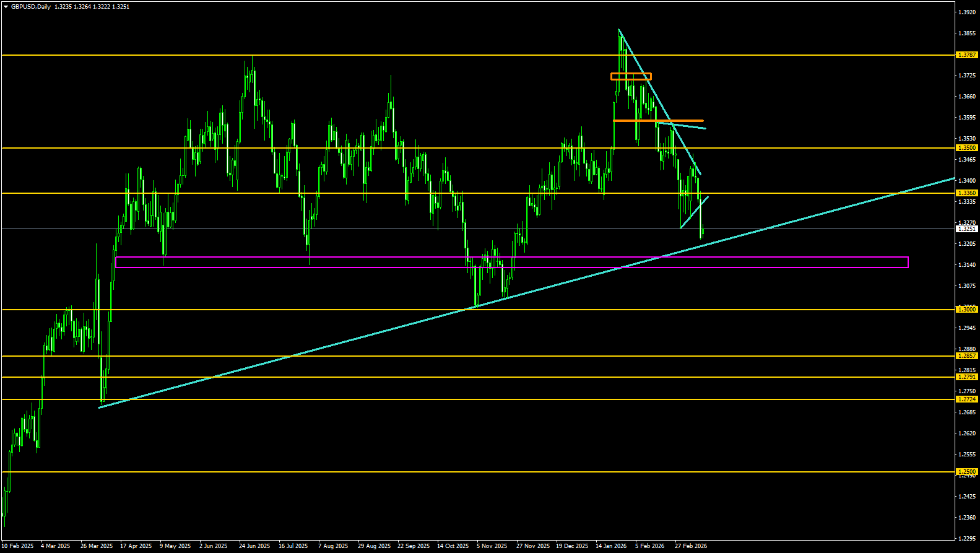
Task: Click the 1.2360 price scale value
Action: (x=967, y=518)
